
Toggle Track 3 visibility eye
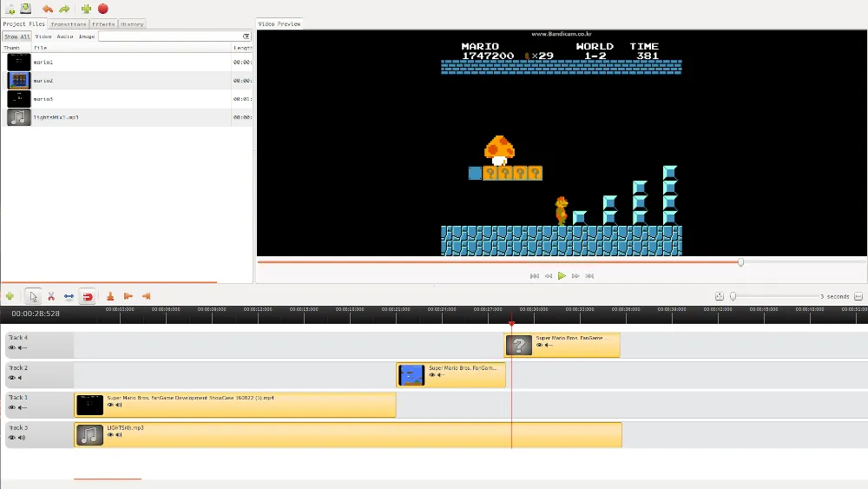click(x=11, y=438)
